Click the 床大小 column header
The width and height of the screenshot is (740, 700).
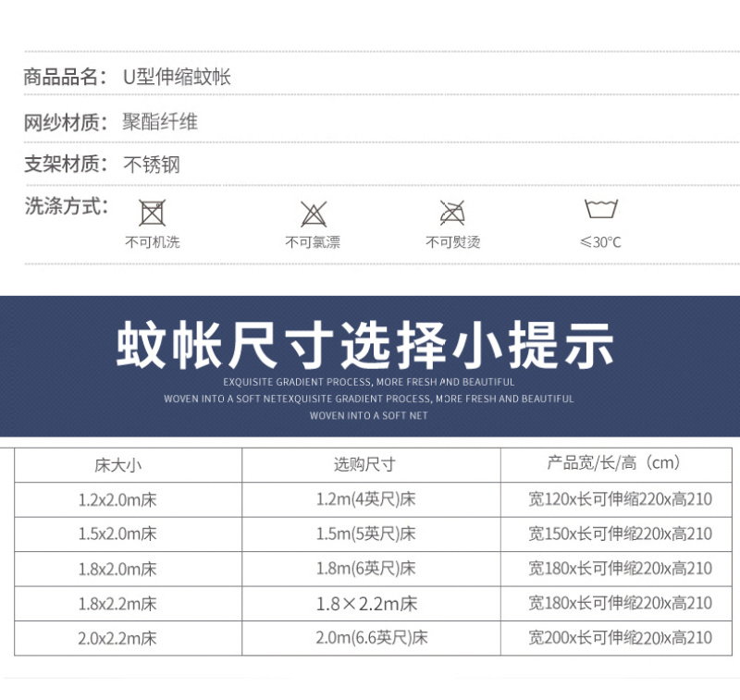pyautogui.click(x=118, y=465)
